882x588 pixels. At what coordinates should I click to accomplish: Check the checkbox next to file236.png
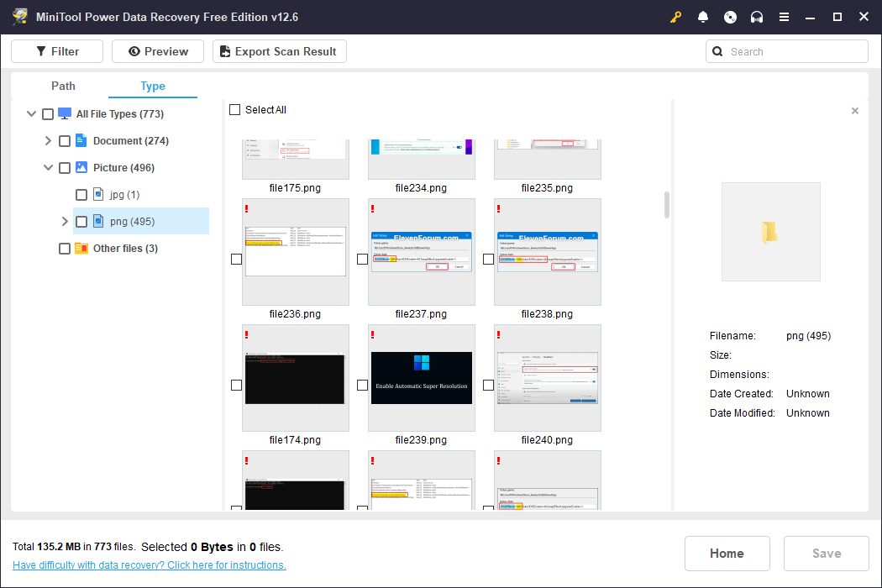tap(236, 259)
